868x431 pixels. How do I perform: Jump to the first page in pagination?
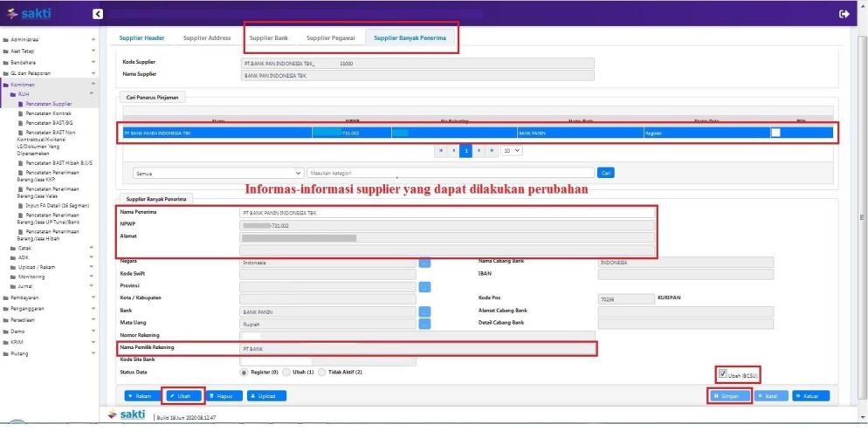pos(441,150)
